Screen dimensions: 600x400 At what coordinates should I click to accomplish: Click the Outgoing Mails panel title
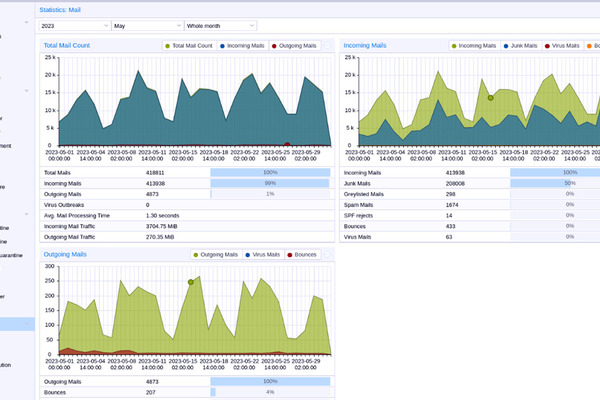pyautogui.click(x=65, y=254)
